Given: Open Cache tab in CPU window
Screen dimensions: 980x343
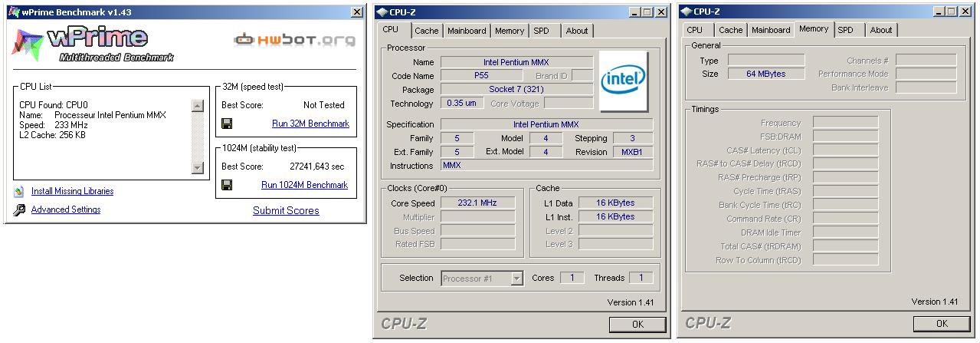Looking at the screenshot, I should (x=427, y=31).
